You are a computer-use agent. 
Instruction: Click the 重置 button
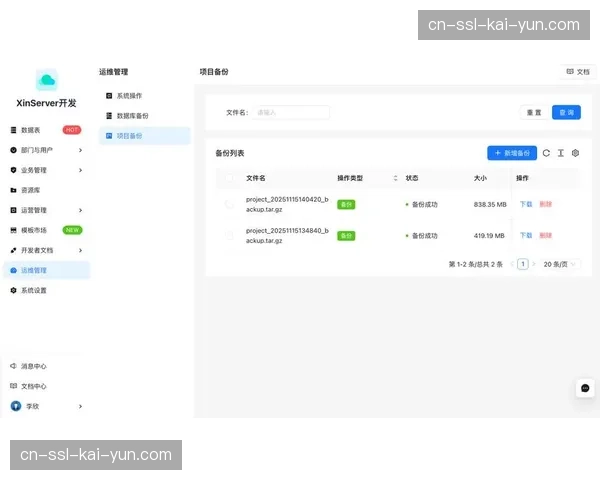click(x=534, y=113)
